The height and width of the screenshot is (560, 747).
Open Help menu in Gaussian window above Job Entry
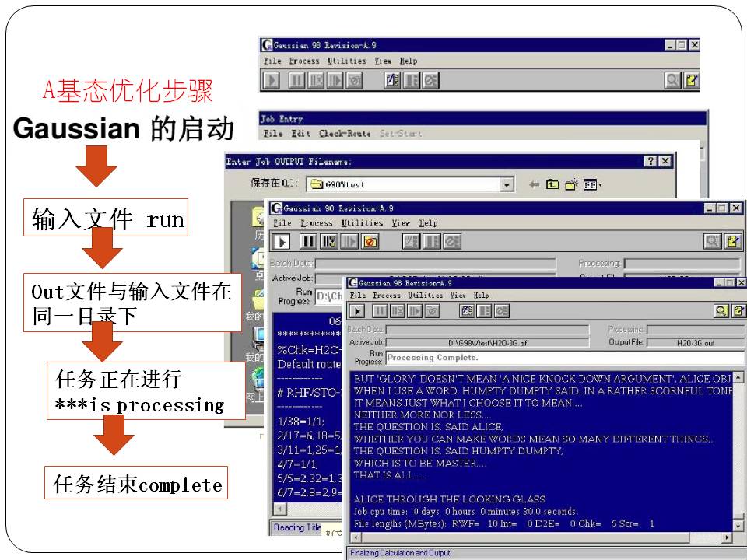408,61
